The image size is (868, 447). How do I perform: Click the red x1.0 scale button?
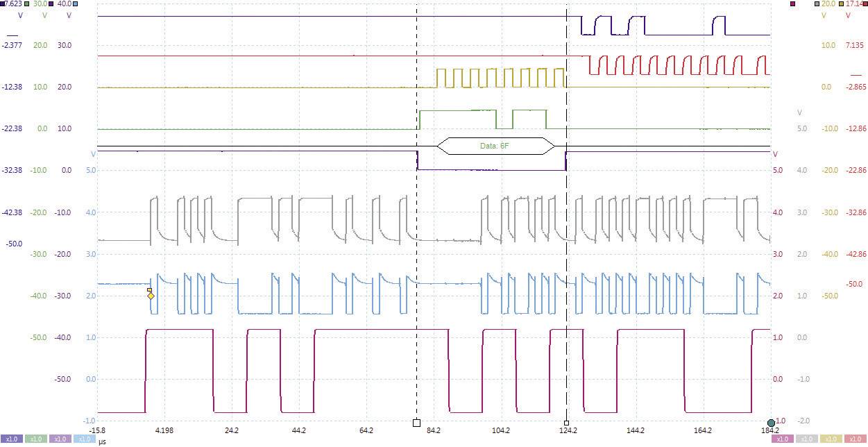[853, 439]
